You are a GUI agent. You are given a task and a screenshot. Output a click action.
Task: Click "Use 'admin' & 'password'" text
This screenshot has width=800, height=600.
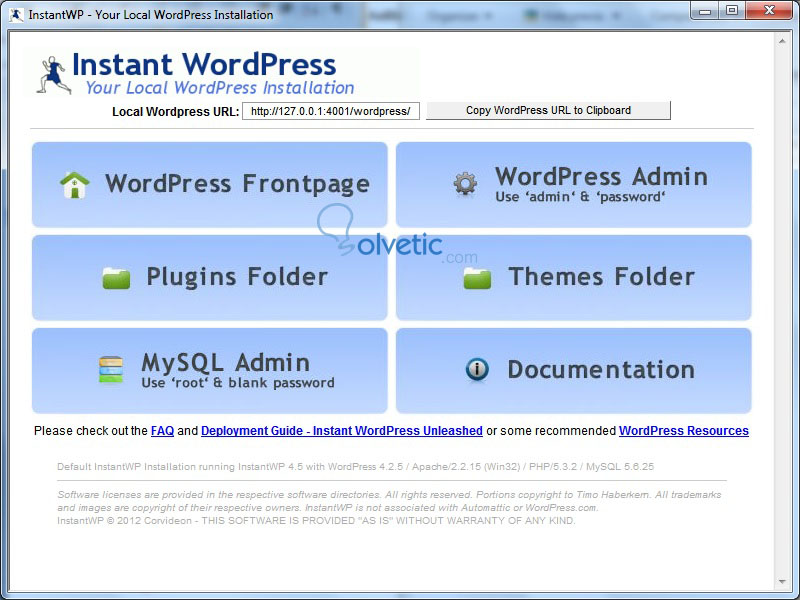pyautogui.click(x=580, y=197)
